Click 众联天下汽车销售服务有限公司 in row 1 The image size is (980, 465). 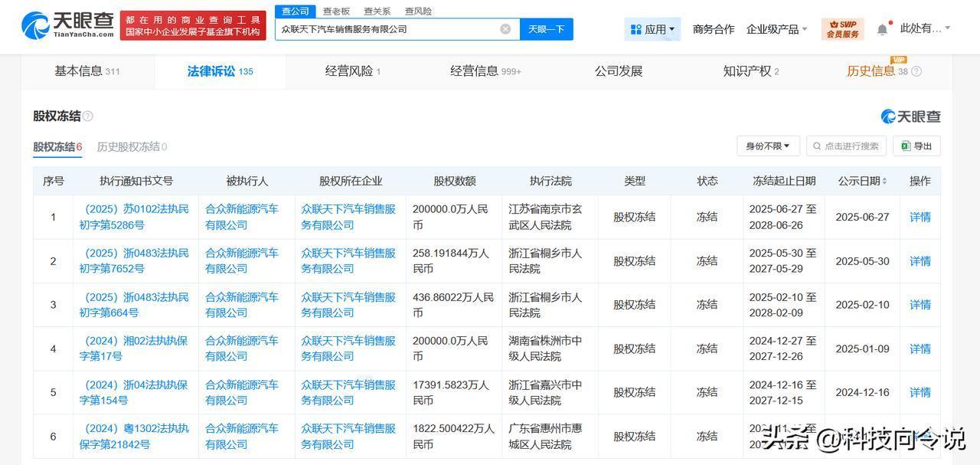(x=348, y=217)
